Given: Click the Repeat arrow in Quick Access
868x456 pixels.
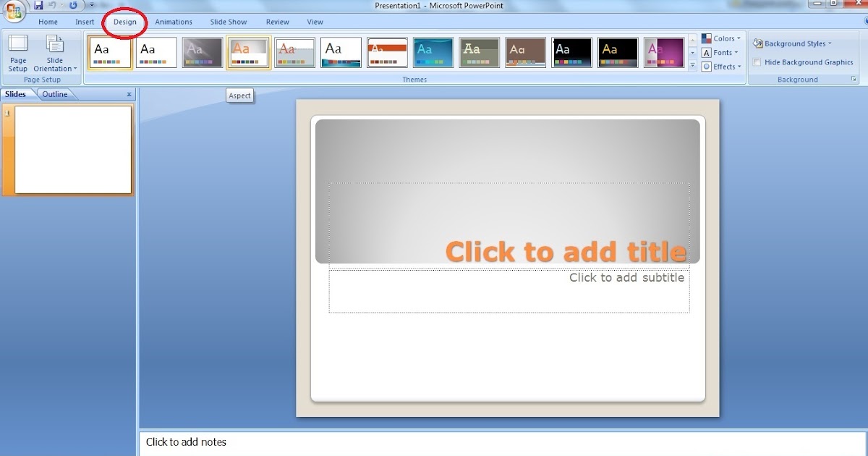Looking at the screenshot, I should coord(73,5).
